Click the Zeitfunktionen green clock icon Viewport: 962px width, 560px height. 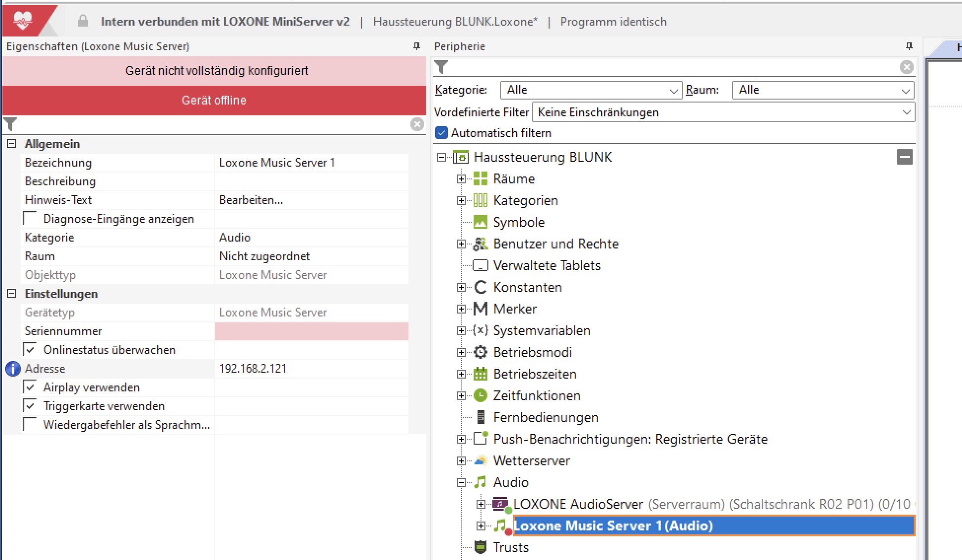click(x=480, y=395)
